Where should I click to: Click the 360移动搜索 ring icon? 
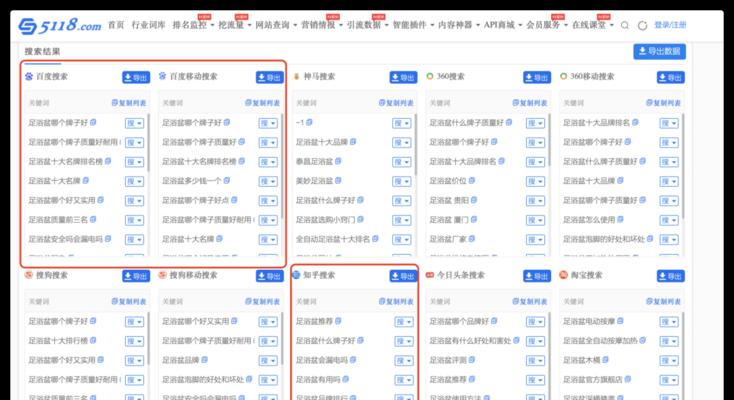[564, 76]
